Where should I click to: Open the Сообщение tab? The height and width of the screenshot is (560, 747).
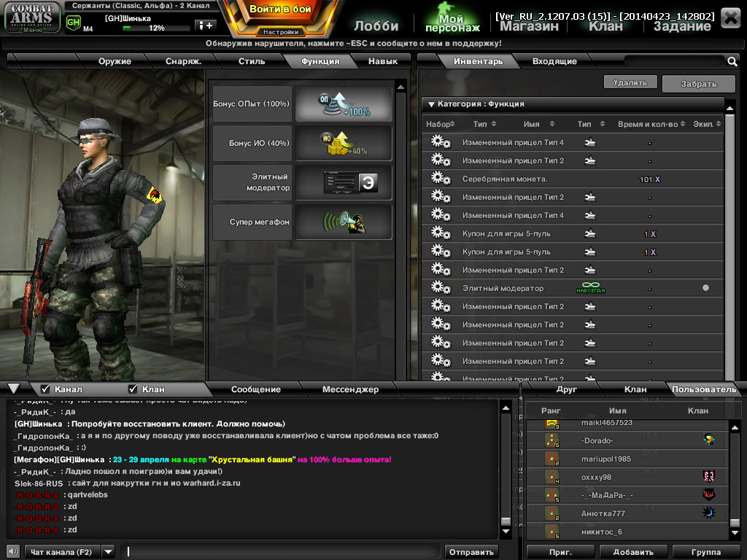[256, 389]
